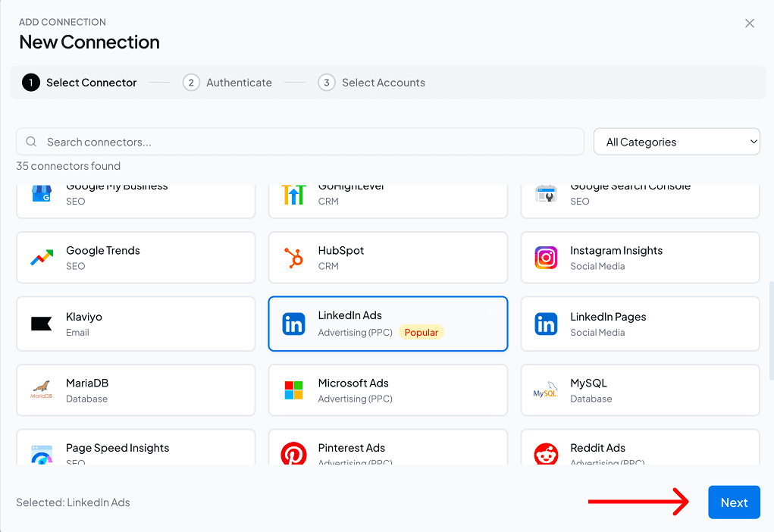Screen dimensions: 774x532
Task: Click the Reddit Ads alien icon
Action: 546,454
